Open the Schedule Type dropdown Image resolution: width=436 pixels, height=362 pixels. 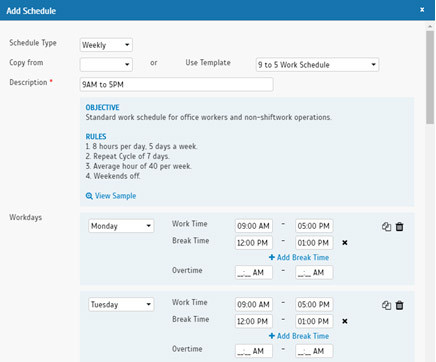pos(106,45)
